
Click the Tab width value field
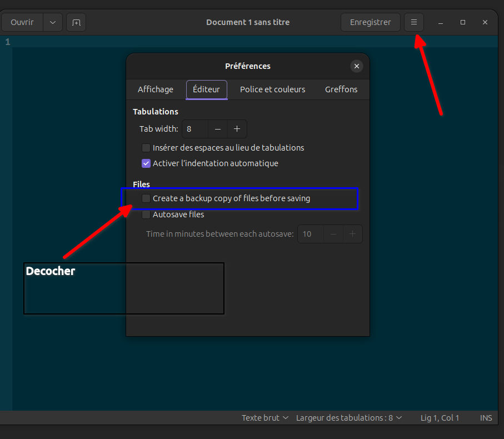pos(195,129)
